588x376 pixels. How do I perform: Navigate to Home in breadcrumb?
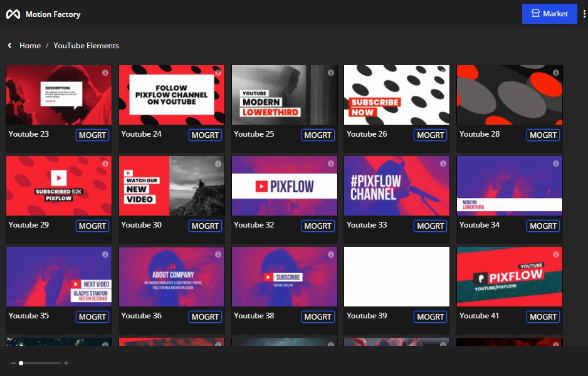tap(30, 46)
